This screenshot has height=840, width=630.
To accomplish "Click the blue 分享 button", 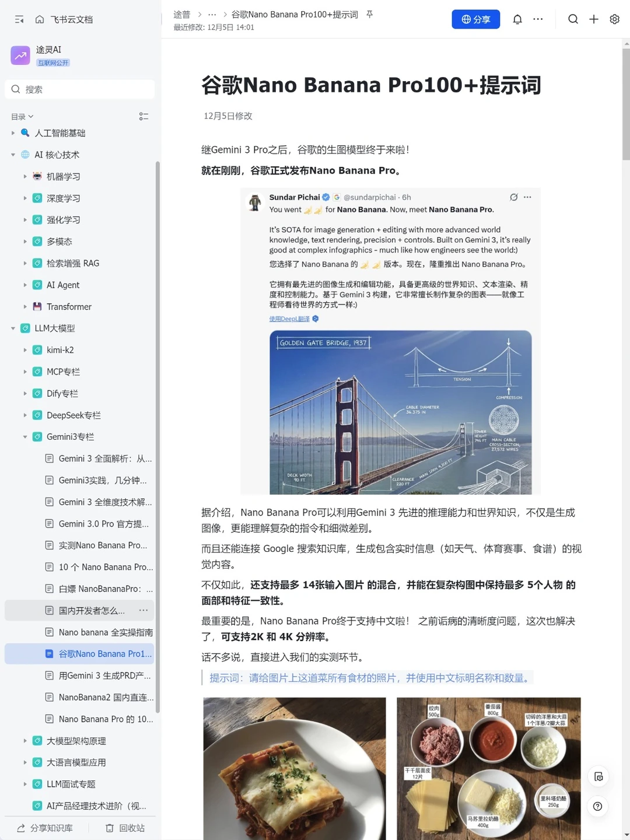I will click(476, 19).
